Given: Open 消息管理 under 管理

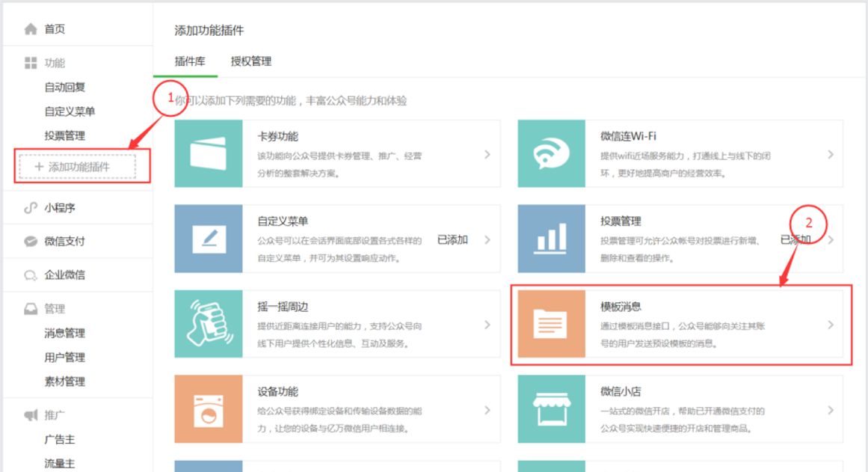Looking at the screenshot, I should click(65, 333).
